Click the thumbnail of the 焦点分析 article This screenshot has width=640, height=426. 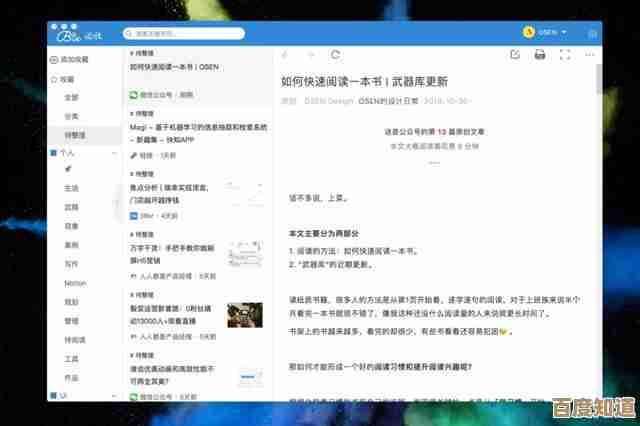pos(245,193)
